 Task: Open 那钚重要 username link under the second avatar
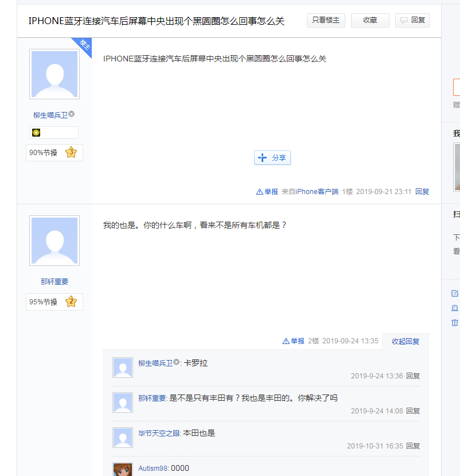pos(54,282)
